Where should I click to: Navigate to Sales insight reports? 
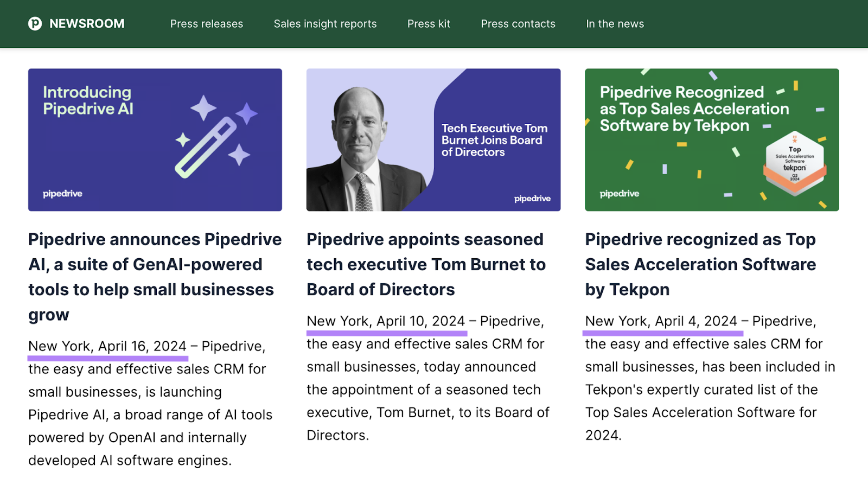click(325, 23)
